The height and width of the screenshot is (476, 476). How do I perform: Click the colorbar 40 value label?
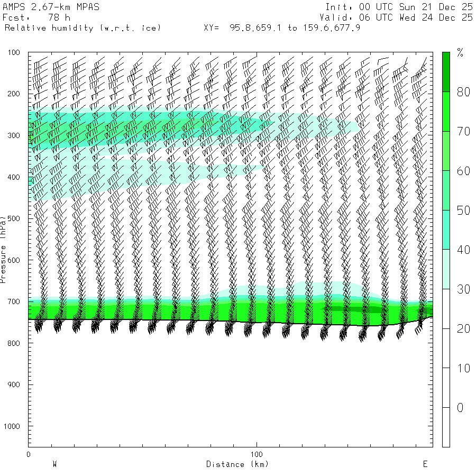pyautogui.click(x=463, y=250)
